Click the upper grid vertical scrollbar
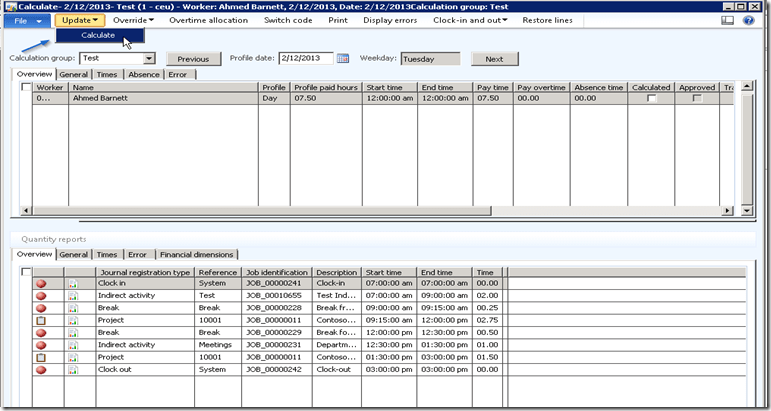 click(x=747, y=150)
